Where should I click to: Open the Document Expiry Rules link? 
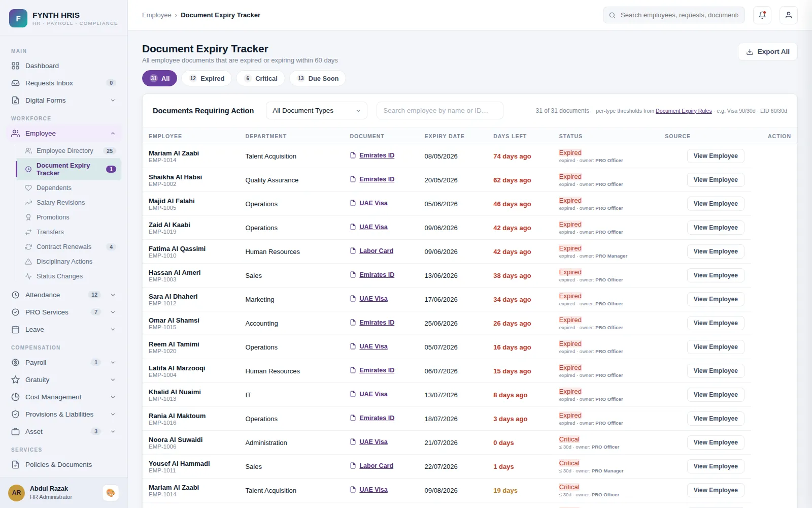(684, 111)
